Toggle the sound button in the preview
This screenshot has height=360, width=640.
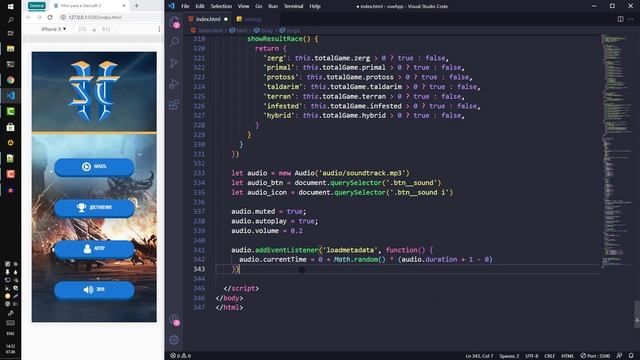click(94, 290)
